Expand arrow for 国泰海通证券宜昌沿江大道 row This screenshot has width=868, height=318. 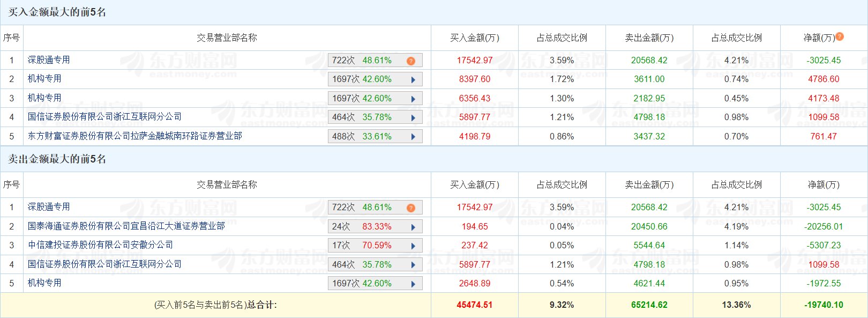(x=413, y=227)
